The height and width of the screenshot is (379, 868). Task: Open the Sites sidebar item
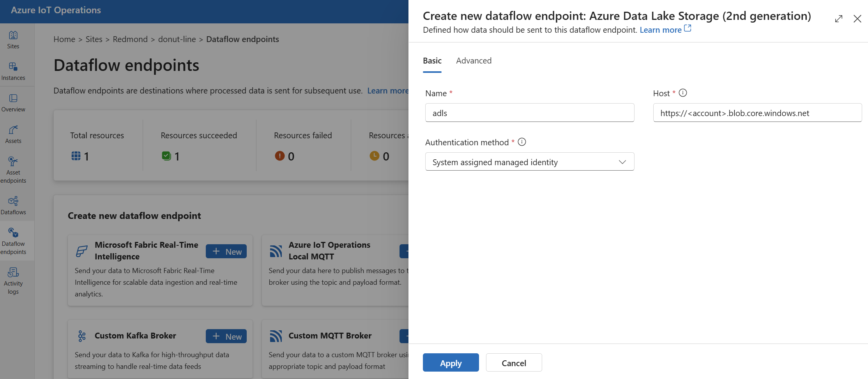click(13, 40)
